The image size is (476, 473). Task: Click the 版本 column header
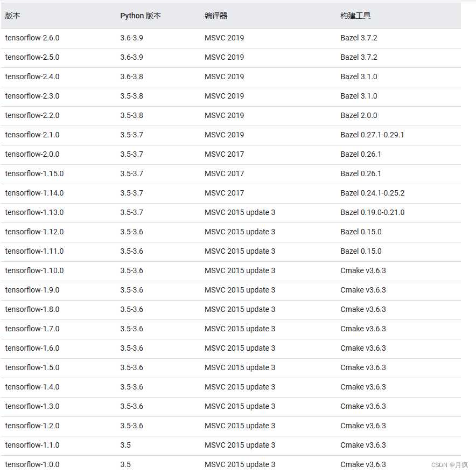tap(13, 16)
